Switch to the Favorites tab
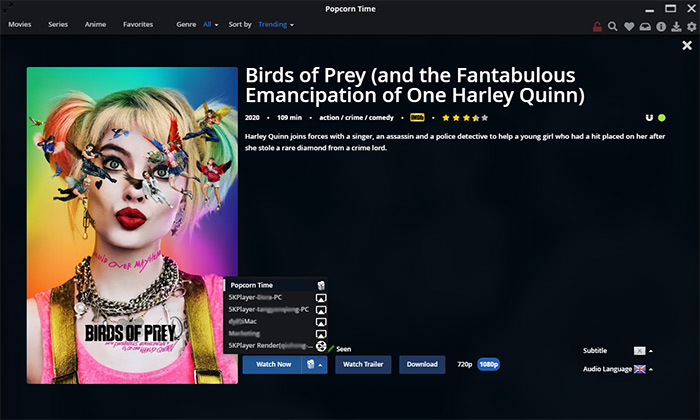Viewport: 700px width, 420px height. 138,25
